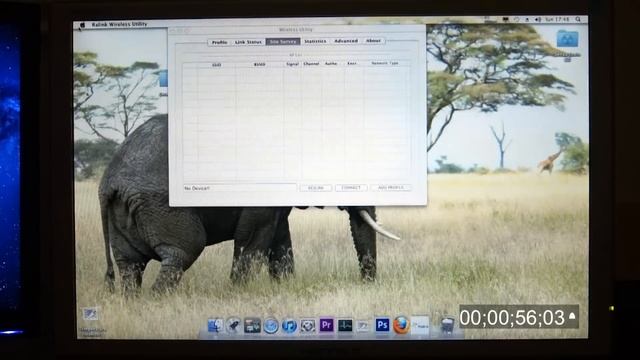Viewport: 640px width, 360px height.
Task: Open the Statistics tab
Action: point(315,41)
